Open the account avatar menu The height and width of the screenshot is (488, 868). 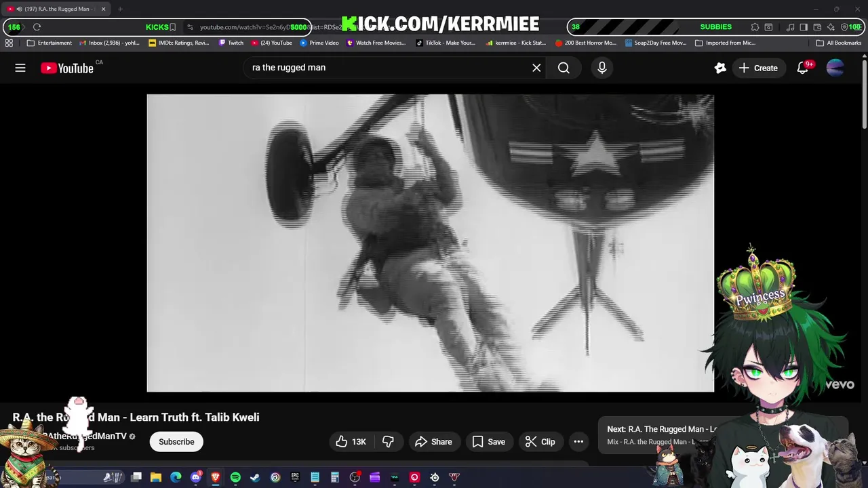835,68
